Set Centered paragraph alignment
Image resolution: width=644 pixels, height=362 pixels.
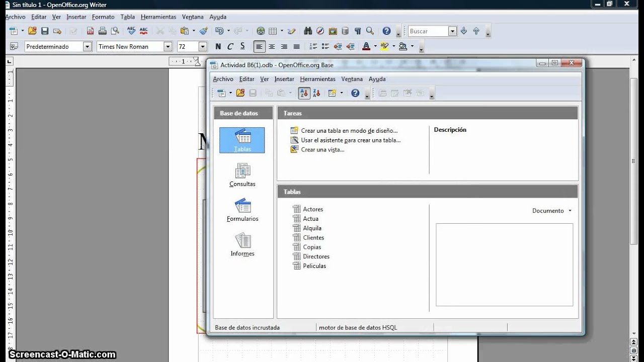pos(272,46)
